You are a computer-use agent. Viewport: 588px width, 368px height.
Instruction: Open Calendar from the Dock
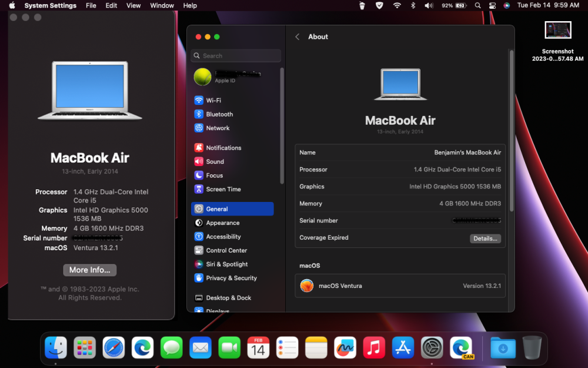click(258, 348)
